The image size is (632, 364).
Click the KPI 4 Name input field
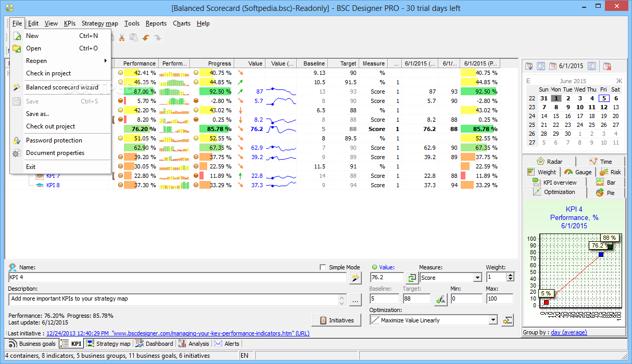(x=177, y=278)
